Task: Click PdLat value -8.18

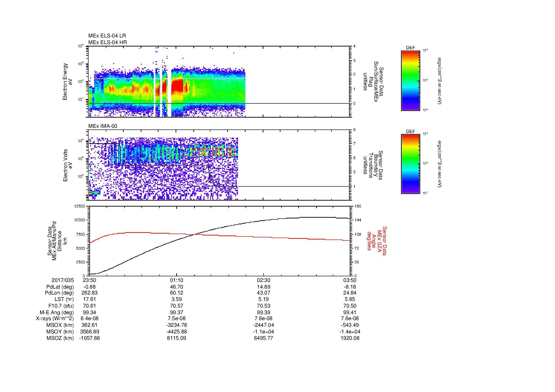Action: 350,287
